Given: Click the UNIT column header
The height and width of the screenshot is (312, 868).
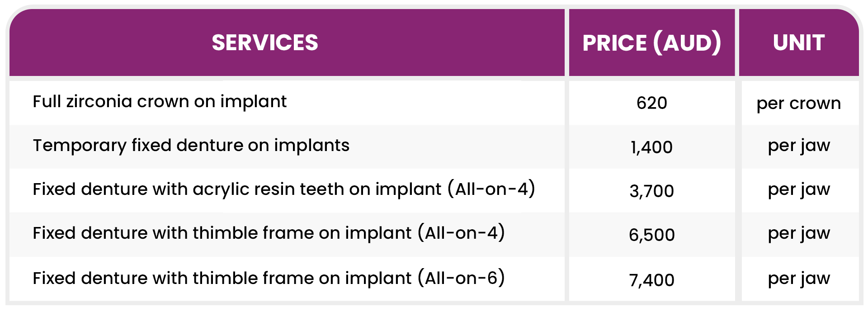Looking at the screenshot, I should coord(799,43).
